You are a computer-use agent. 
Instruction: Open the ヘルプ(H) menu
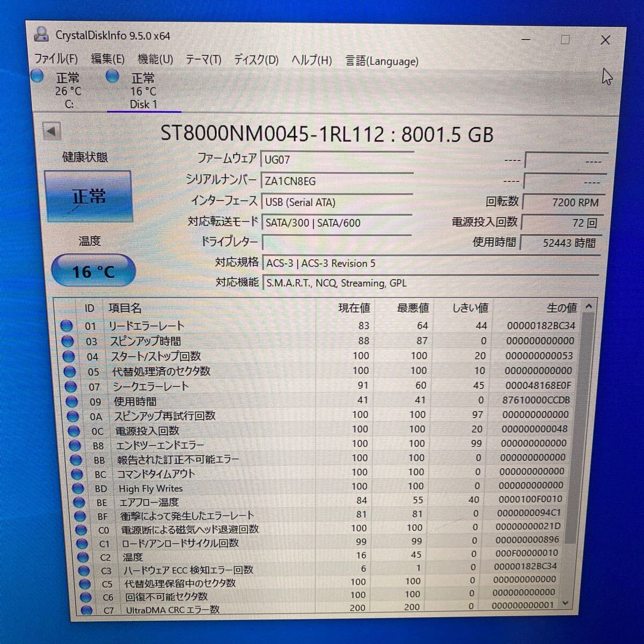point(312,60)
